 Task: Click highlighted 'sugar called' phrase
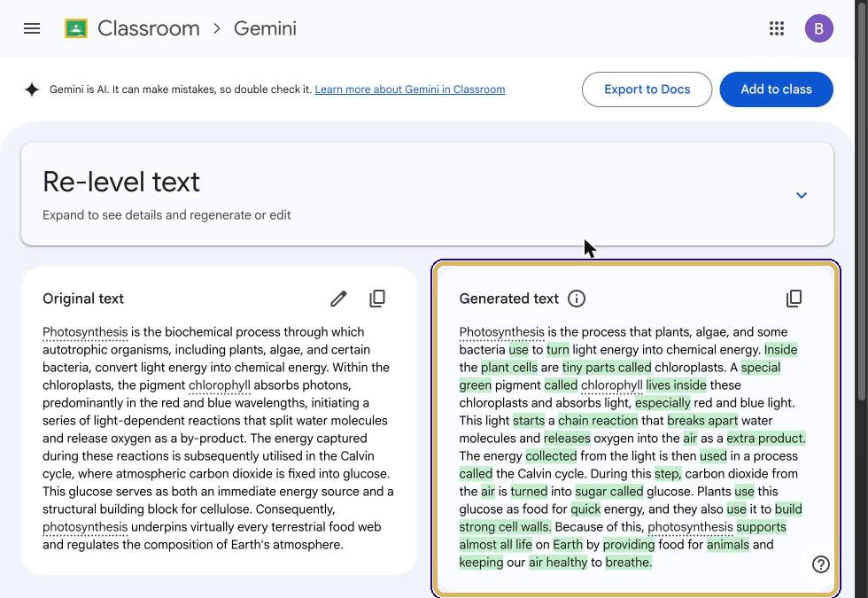point(609,491)
